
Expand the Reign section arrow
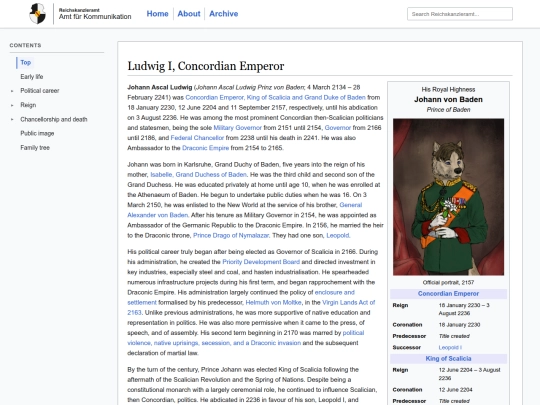coord(12,105)
